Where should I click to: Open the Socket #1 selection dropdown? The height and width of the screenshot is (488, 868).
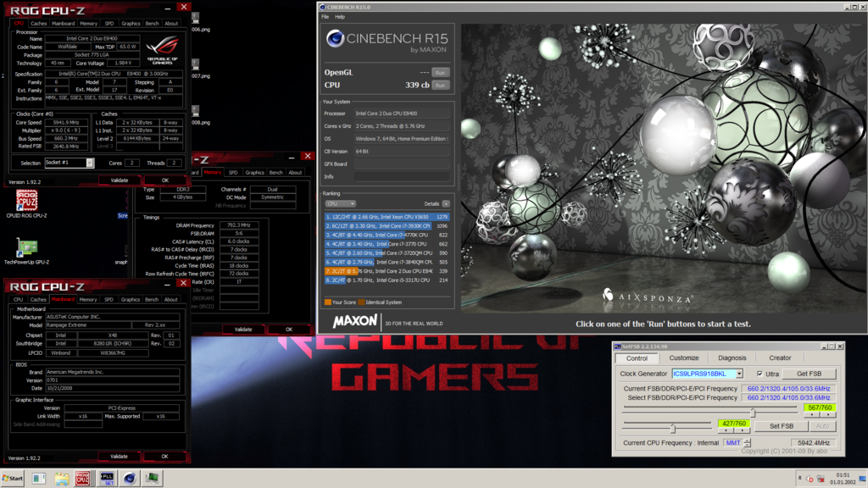point(89,163)
